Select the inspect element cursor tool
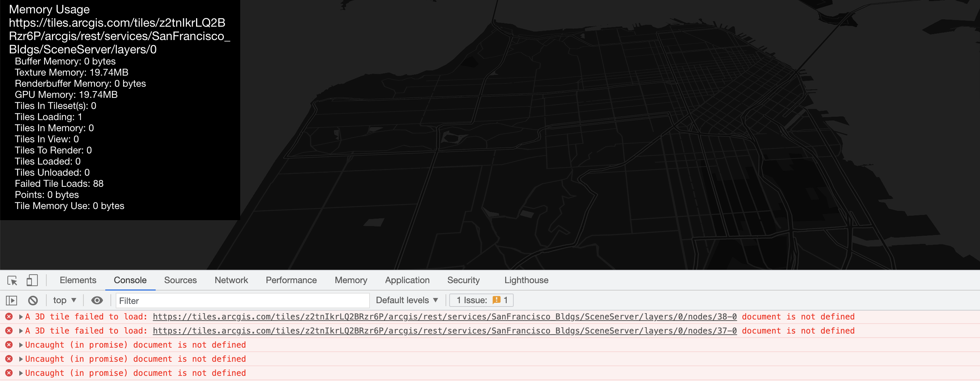 (12, 280)
